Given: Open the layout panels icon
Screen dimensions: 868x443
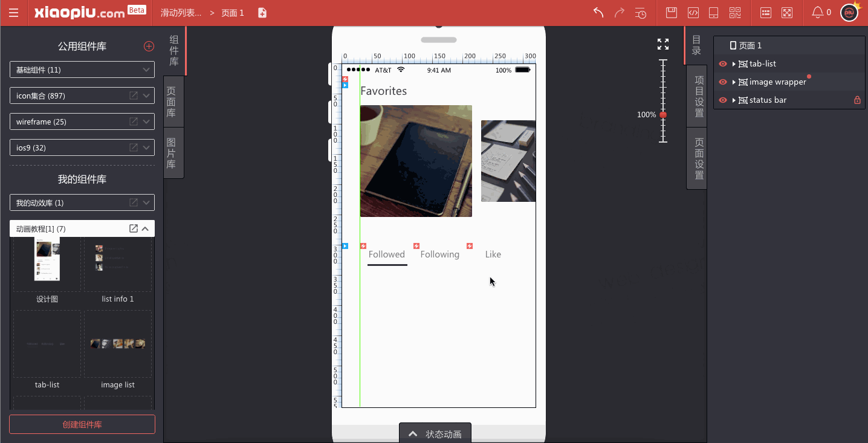Looking at the screenshot, I should click(x=766, y=13).
